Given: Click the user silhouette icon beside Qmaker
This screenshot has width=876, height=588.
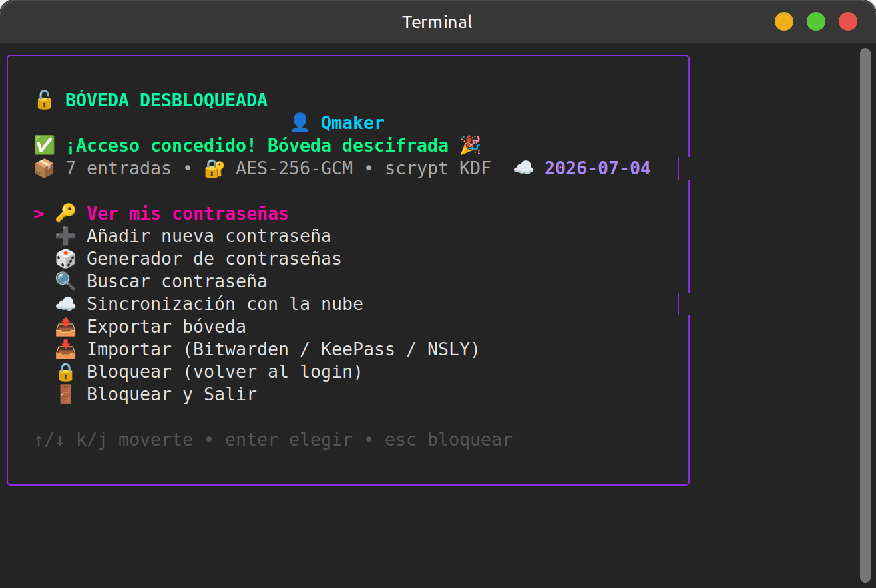Looking at the screenshot, I should tap(300, 123).
